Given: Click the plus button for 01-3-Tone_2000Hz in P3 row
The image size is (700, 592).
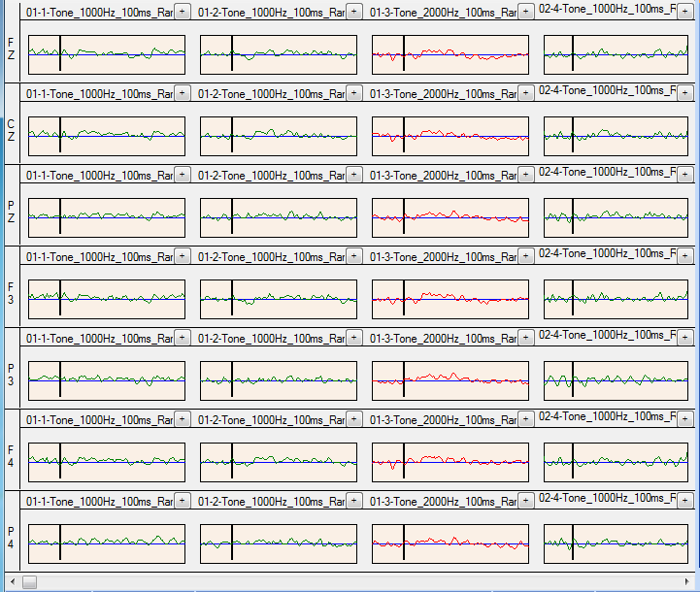Looking at the screenshot, I should 526,338.
